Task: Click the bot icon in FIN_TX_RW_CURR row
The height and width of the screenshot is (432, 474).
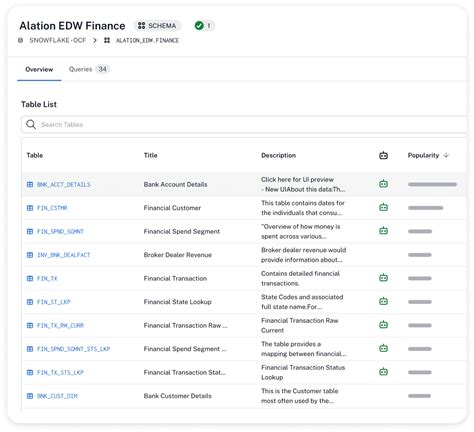Action: click(x=383, y=325)
